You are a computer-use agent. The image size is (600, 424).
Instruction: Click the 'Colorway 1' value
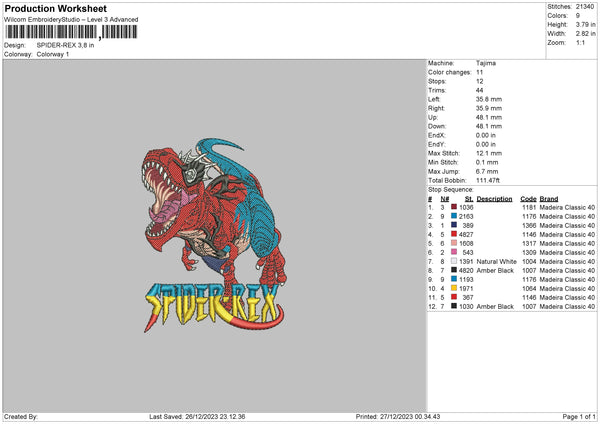[x=53, y=54]
